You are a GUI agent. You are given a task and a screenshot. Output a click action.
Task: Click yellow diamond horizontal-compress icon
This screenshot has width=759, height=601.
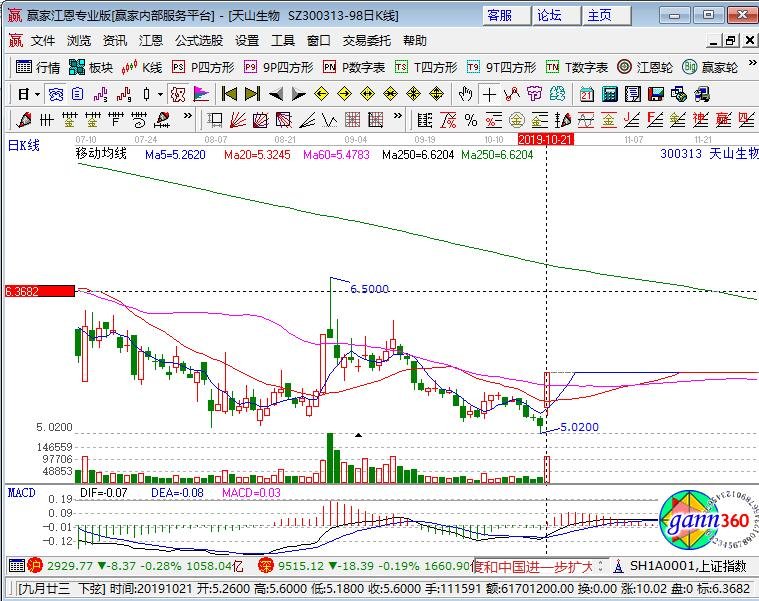[391, 94]
